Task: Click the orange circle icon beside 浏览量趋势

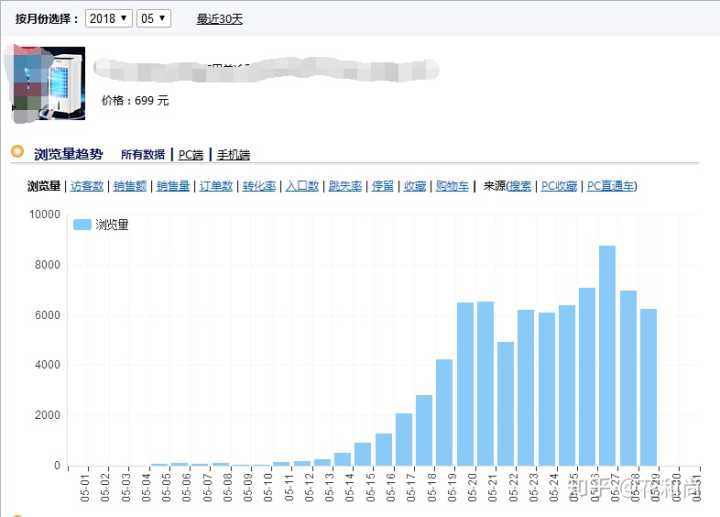Action: [17, 153]
